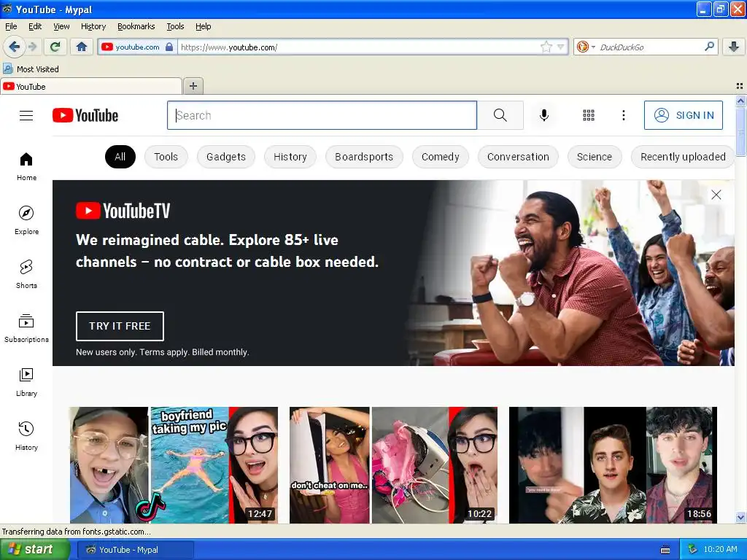Click the DuckDuckGo search magnifier
The width and height of the screenshot is (747, 560).
click(x=709, y=47)
